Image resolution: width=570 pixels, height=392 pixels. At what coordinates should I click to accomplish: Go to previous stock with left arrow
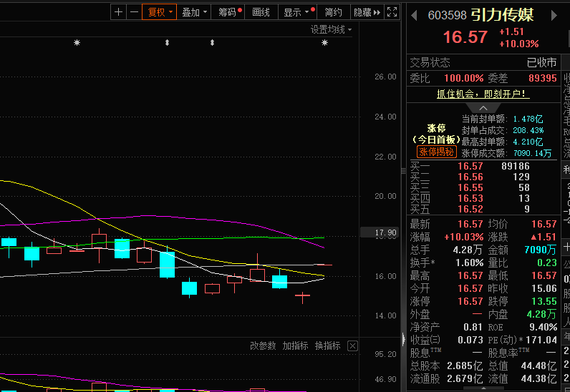click(x=415, y=15)
